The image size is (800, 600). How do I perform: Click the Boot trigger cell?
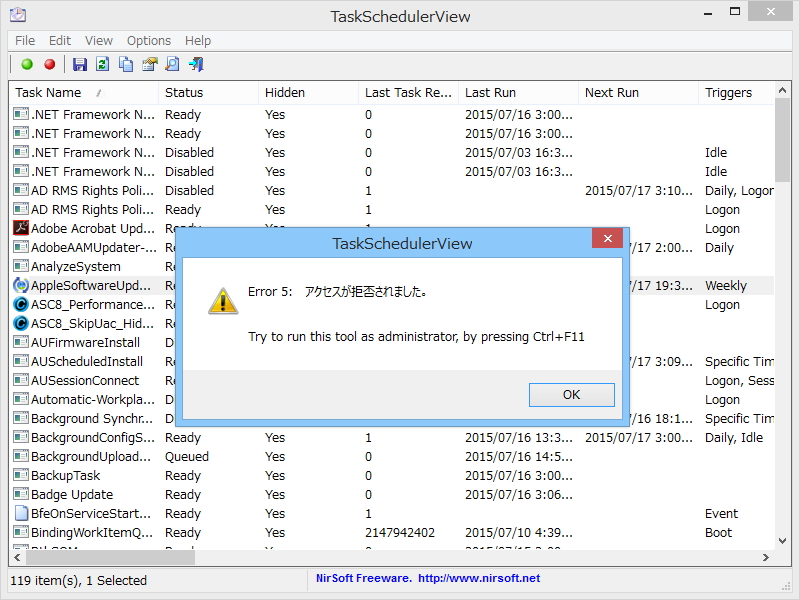pos(718,532)
